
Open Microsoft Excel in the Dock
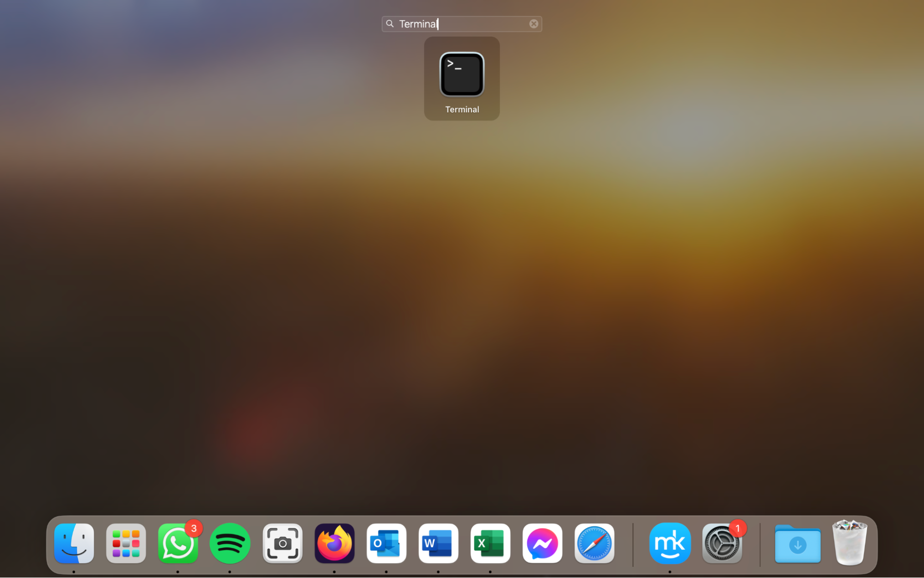(x=490, y=543)
